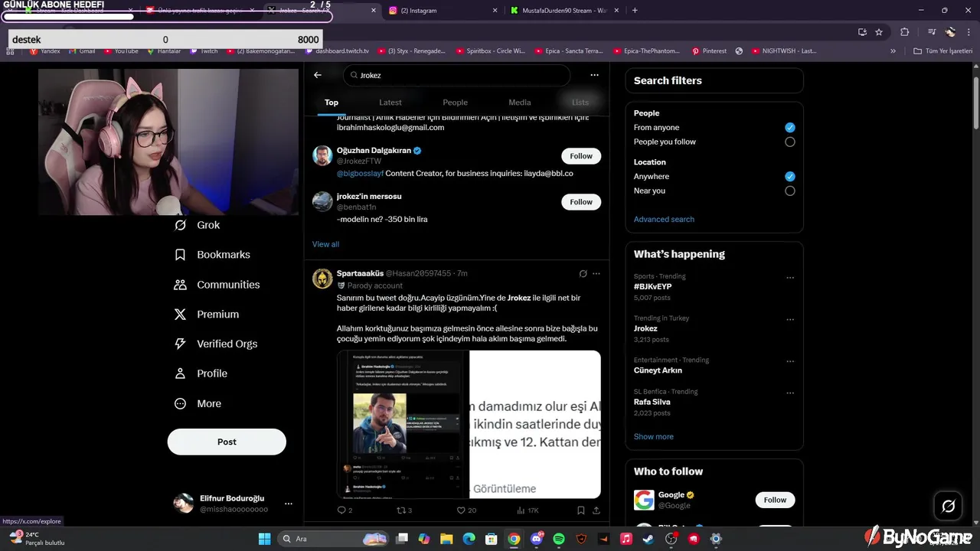980x551 pixels.
Task: Follow jrokez'in mersosu account
Action: pyautogui.click(x=581, y=202)
